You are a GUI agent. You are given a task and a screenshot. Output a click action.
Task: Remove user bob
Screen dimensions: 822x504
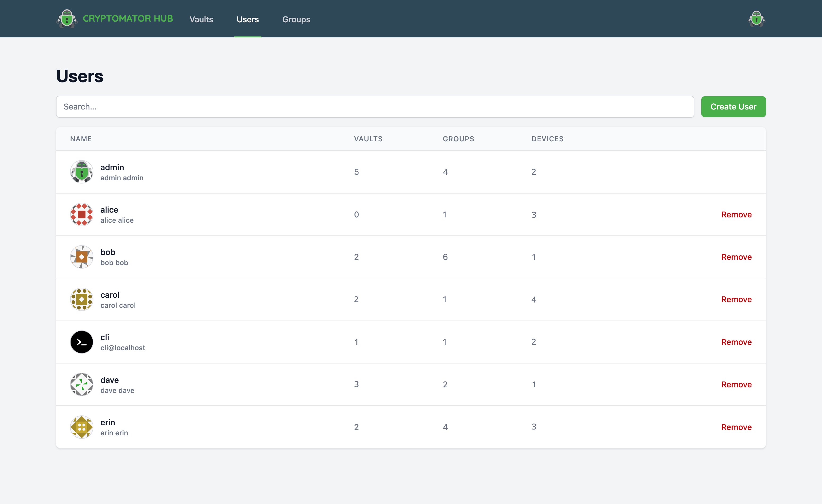coord(736,257)
